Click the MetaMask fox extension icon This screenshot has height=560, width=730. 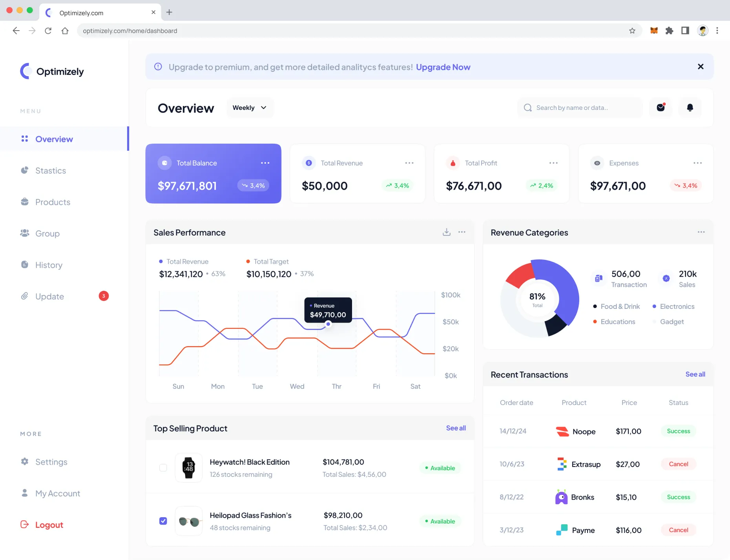[654, 31]
